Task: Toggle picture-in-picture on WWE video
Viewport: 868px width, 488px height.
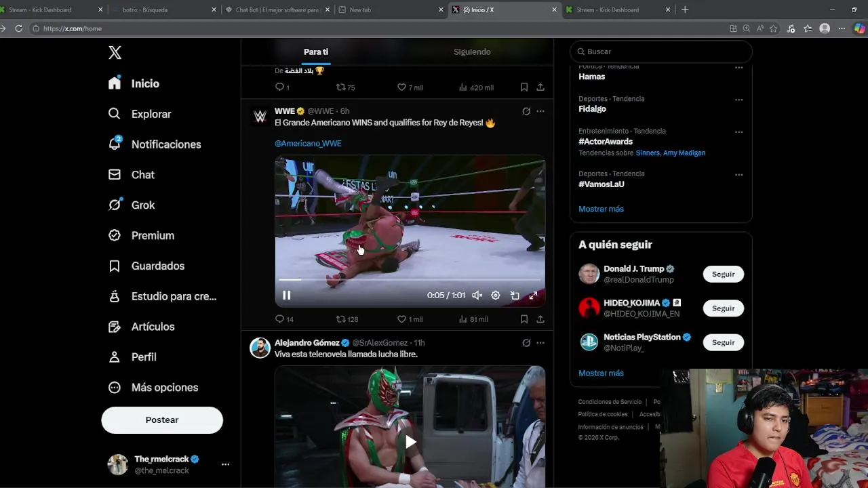Action: click(x=515, y=296)
